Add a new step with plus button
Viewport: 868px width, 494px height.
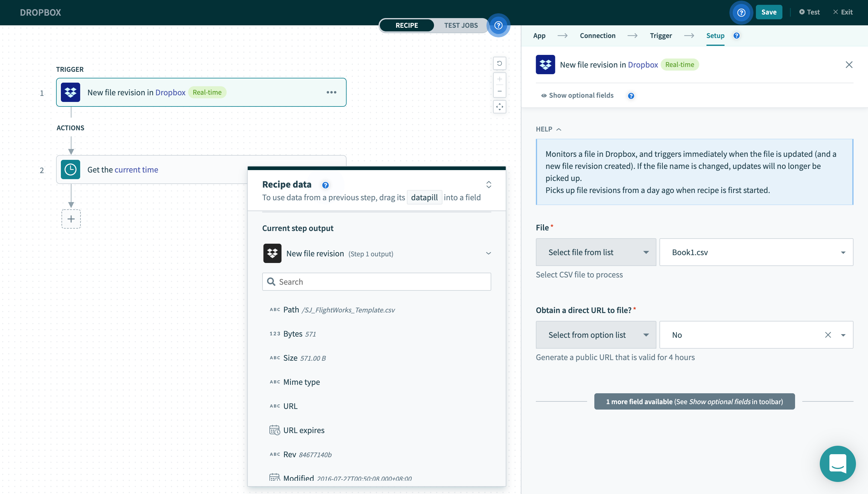(71, 219)
